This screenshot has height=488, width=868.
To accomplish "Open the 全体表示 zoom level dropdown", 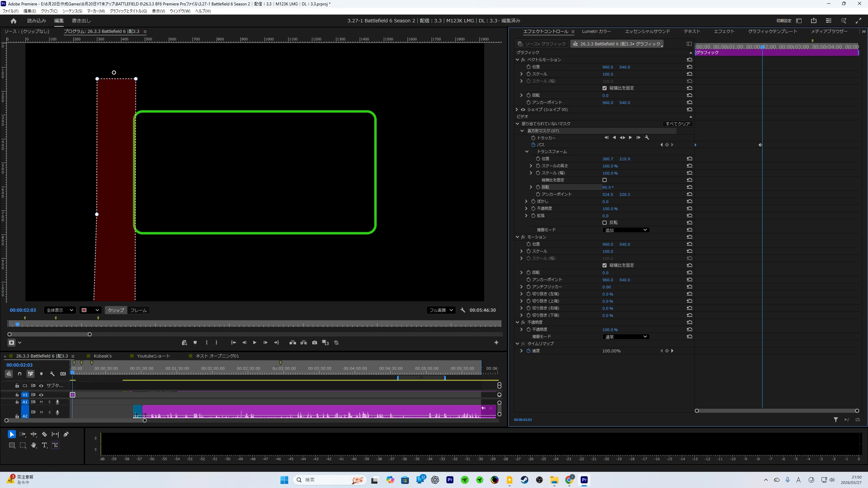I will click(60, 310).
